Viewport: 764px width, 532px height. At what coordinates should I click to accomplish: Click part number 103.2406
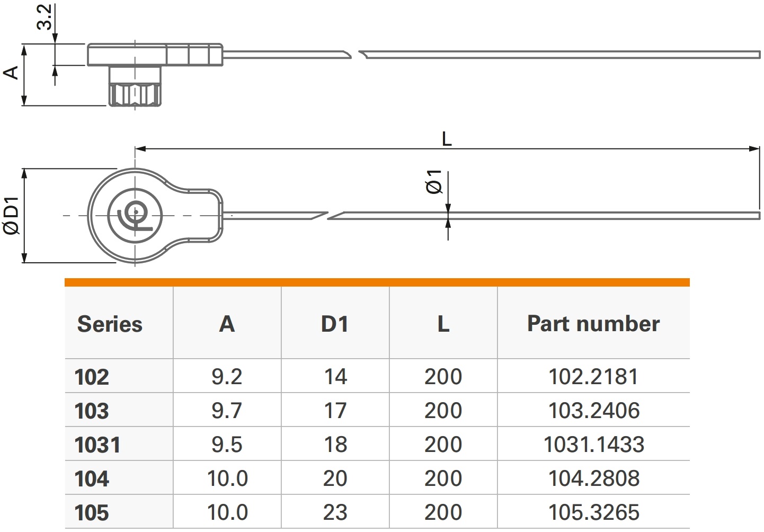pos(593,411)
